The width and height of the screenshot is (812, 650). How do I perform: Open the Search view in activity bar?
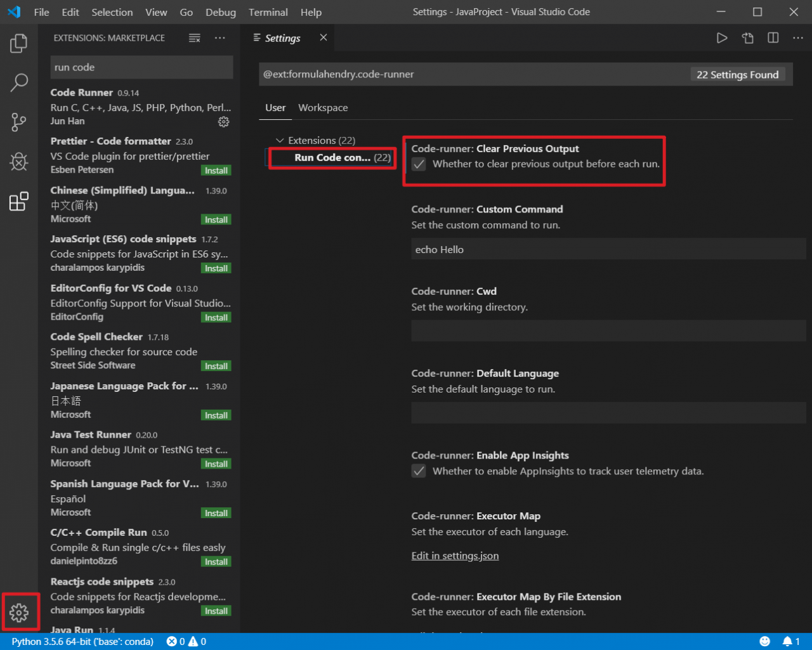19,82
